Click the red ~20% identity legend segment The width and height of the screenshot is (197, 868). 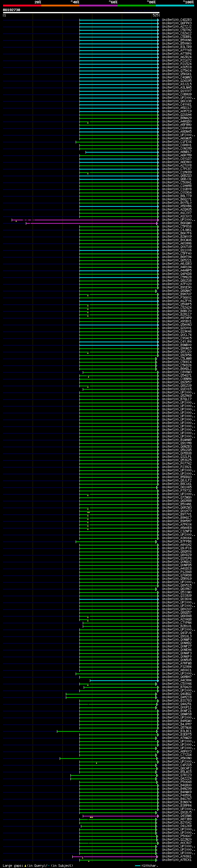pos(22,6)
